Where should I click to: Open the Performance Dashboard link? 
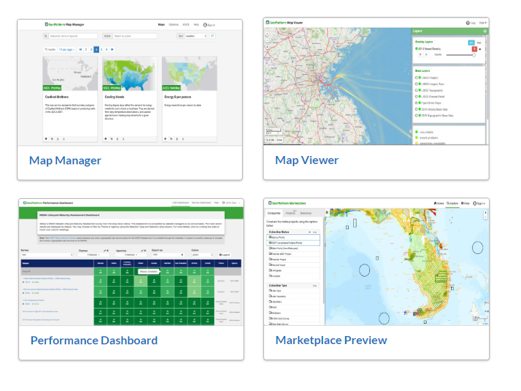coord(94,340)
